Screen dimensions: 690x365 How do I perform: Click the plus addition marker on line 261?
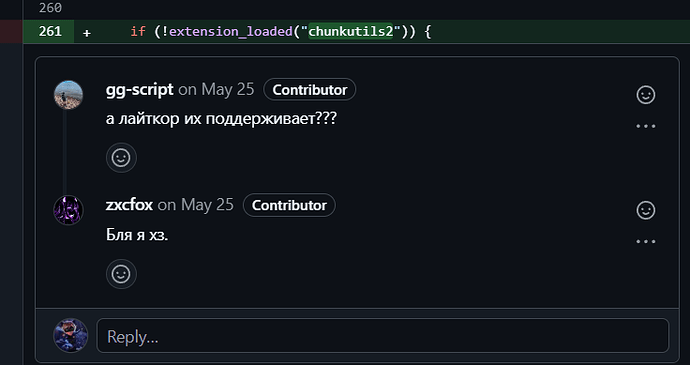[87, 33]
